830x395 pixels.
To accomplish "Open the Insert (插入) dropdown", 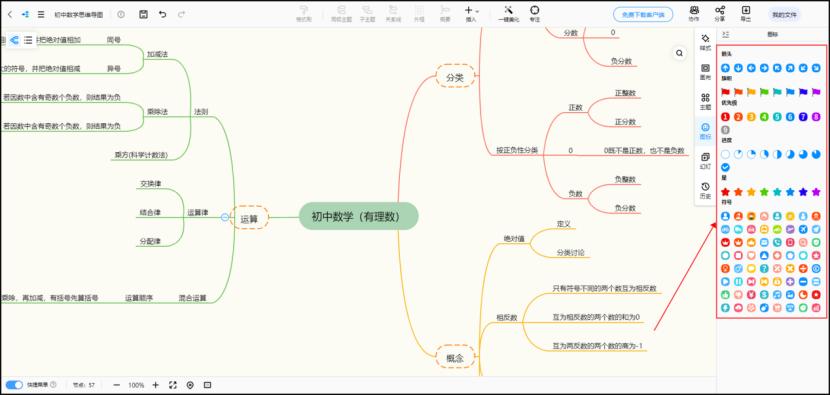I will (x=471, y=14).
